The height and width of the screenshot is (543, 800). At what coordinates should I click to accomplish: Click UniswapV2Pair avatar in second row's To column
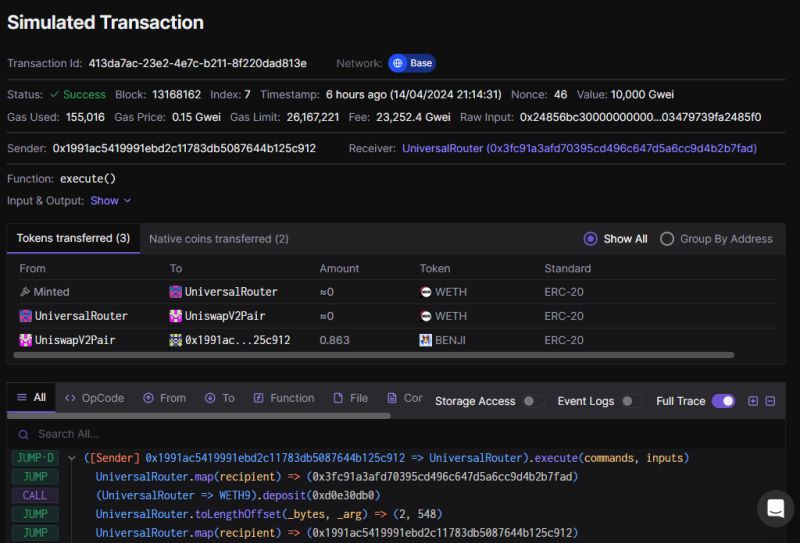coord(176,316)
